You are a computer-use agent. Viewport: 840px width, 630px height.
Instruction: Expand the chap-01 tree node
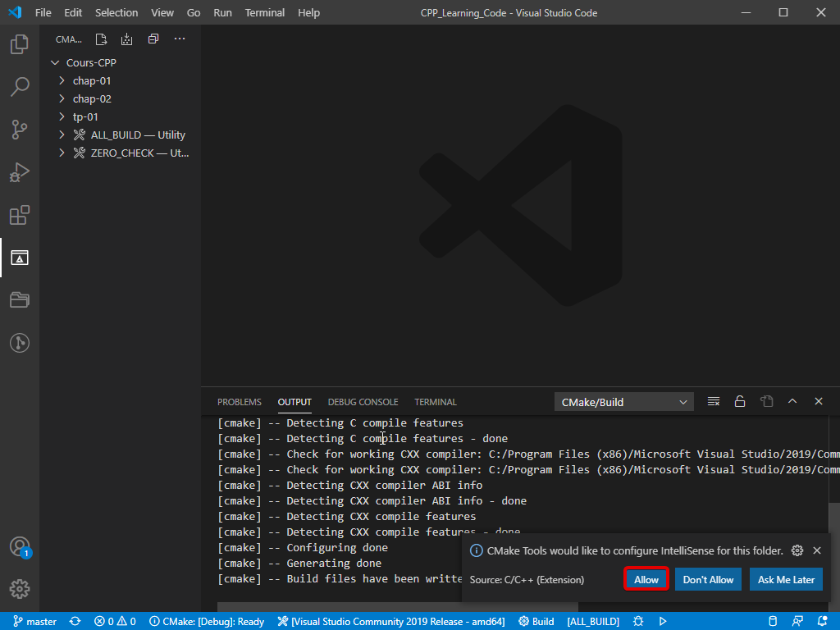coord(62,81)
